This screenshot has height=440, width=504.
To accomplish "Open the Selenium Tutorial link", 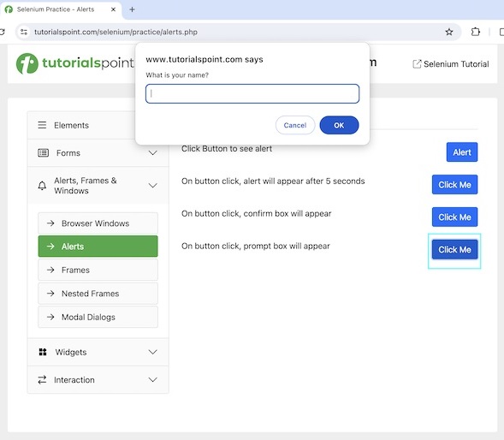I will 451,64.
